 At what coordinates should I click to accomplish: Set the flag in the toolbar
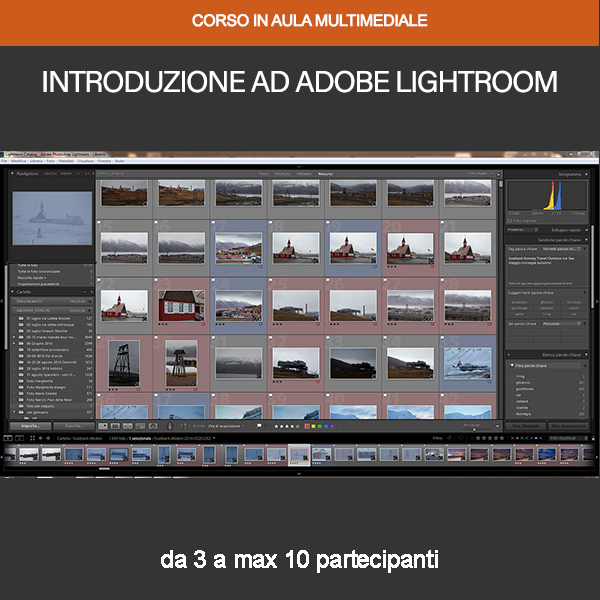coord(259,426)
